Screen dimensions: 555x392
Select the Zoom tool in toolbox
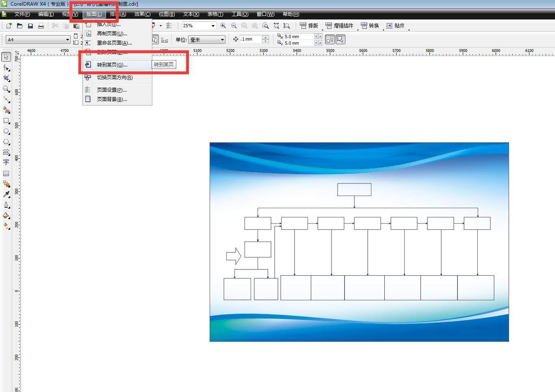[6, 89]
